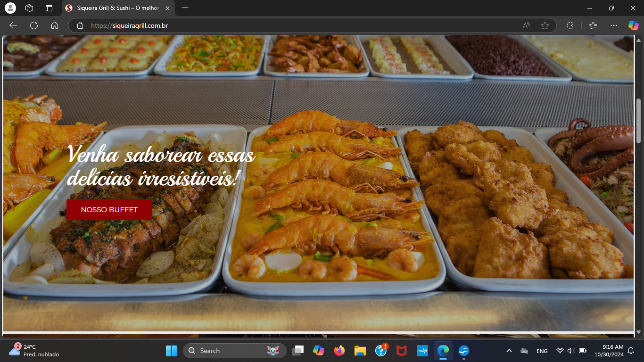The height and width of the screenshot is (362, 644).
Task: Refresh the current page
Action: pyautogui.click(x=34, y=25)
